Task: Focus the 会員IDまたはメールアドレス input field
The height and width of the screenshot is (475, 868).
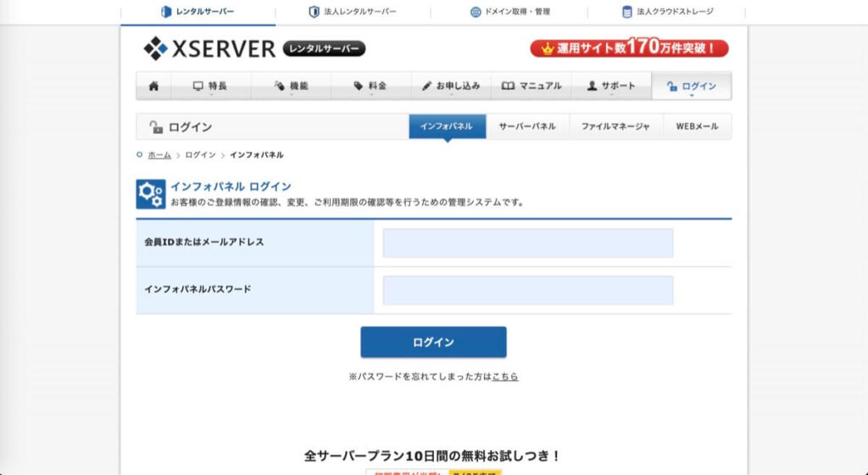Action: [528, 243]
